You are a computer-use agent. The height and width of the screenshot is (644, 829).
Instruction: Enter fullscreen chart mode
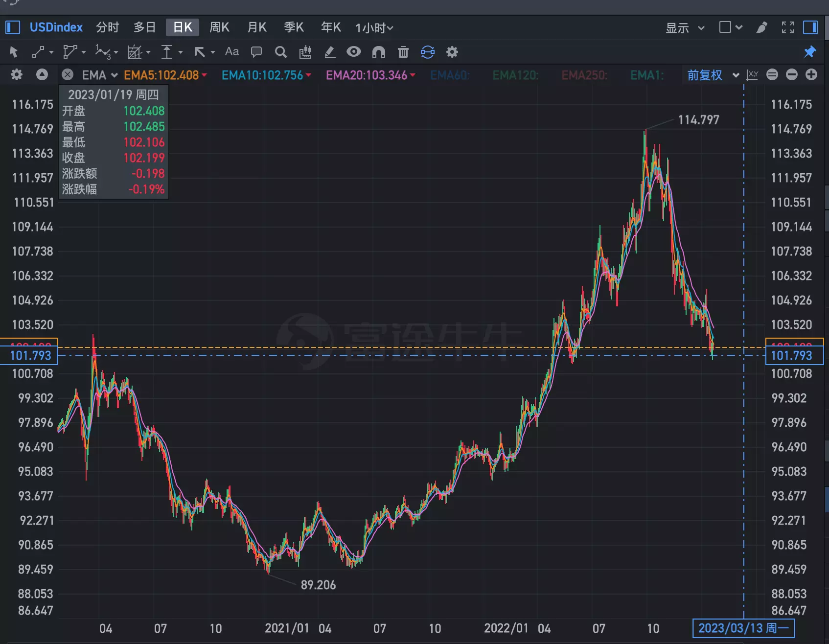787,27
